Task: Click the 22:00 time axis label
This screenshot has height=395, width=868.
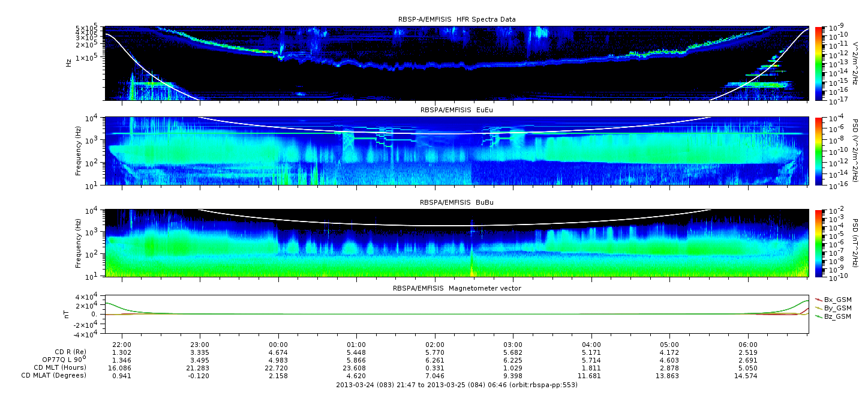Action: tap(122, 345)
